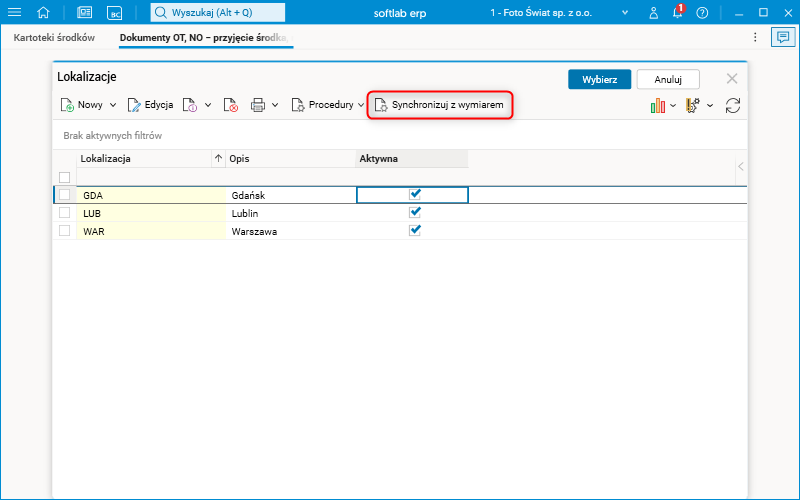This screenshot has height=500, width=800.
Task: Toggle Aktywna checkbox for Lublin
Action: pos(415,212)
